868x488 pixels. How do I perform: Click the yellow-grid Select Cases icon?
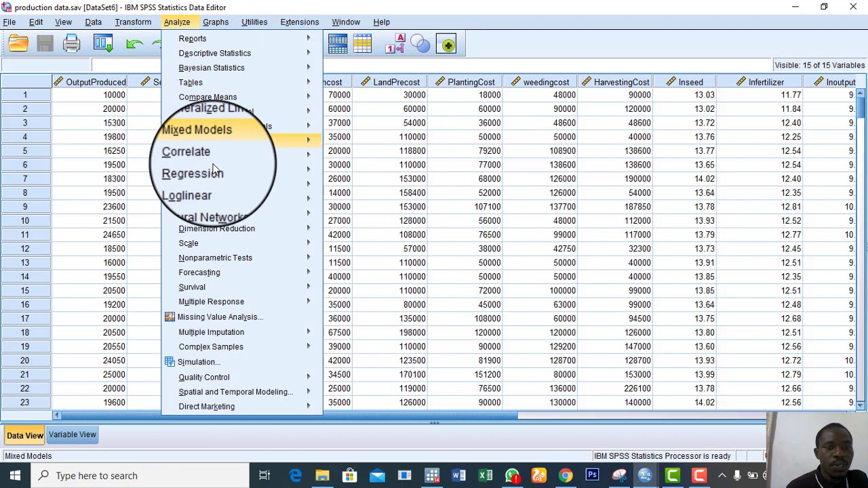(x=362, y=45)
